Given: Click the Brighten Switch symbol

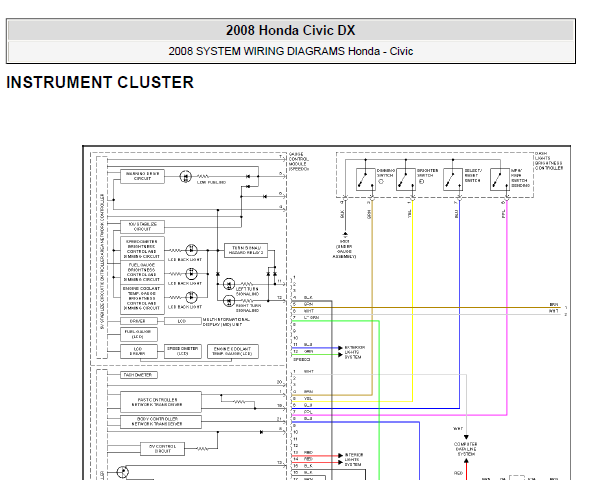Looking at the screenshot, I should (406, 179).
